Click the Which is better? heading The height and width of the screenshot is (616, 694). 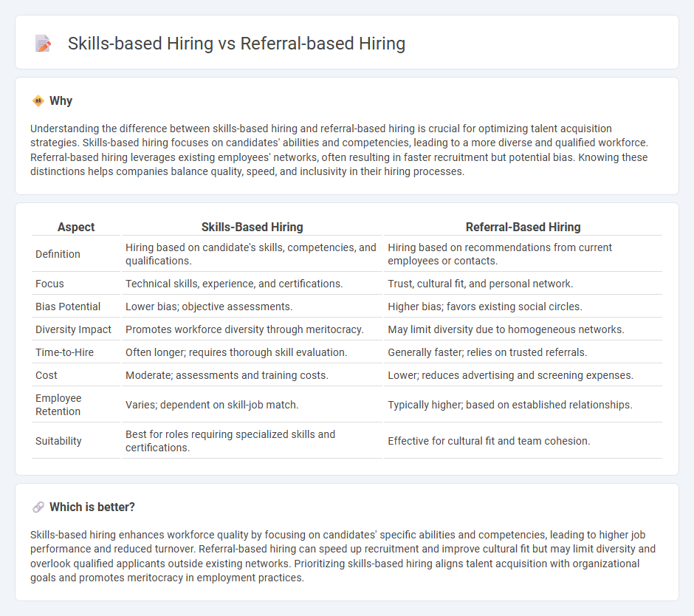(92, 507)
